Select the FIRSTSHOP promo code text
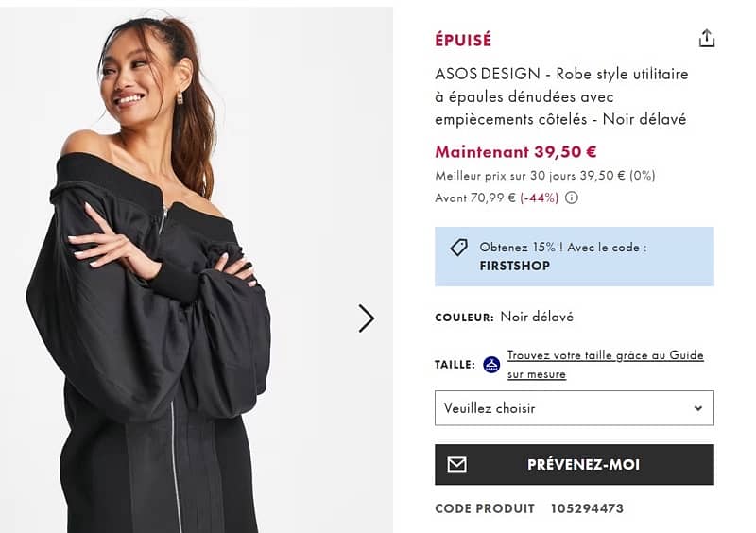Screen dimensions: 756x533 [514, 266]
